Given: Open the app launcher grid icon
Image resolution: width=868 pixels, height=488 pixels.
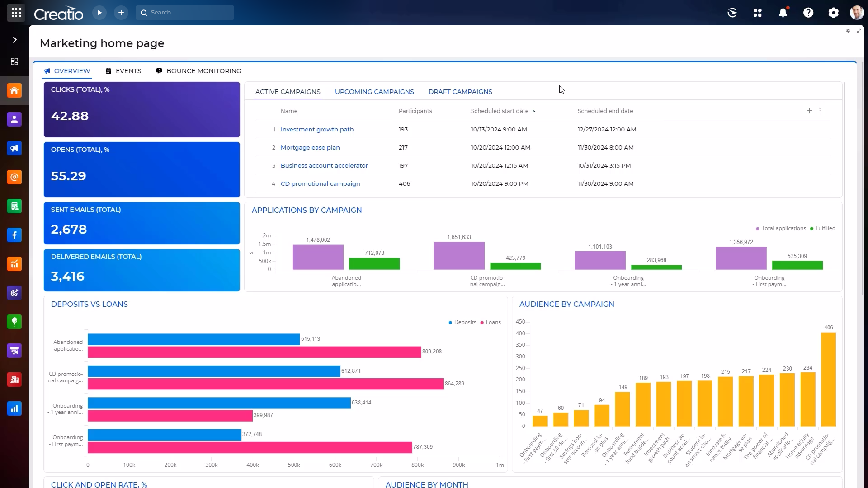Looking at the screenshot, I should [16, 13].
